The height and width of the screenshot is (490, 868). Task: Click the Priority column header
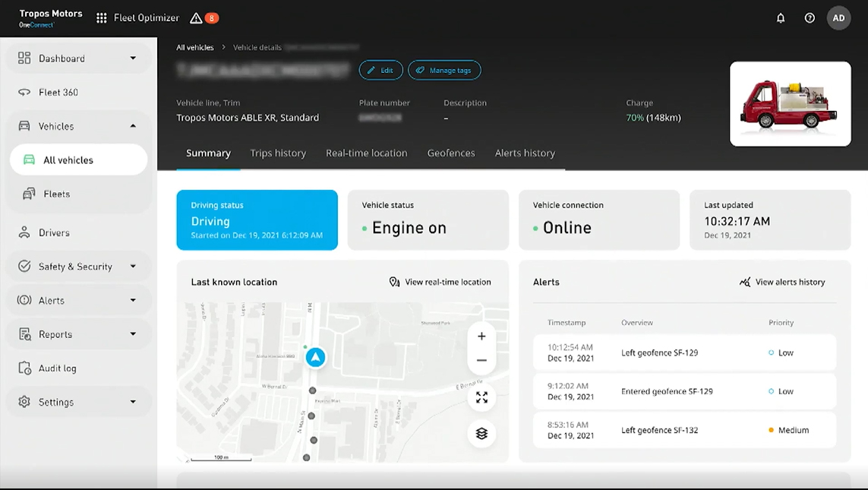point(781,323)
